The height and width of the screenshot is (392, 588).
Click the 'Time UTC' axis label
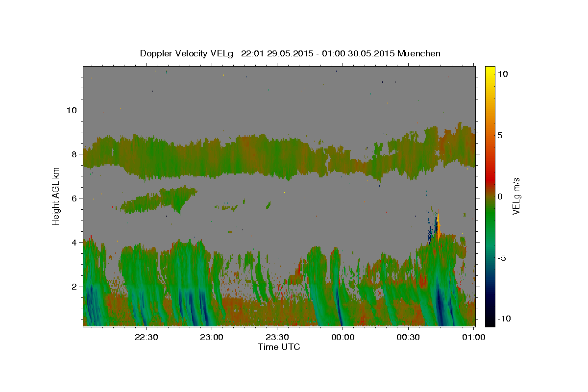279,347
